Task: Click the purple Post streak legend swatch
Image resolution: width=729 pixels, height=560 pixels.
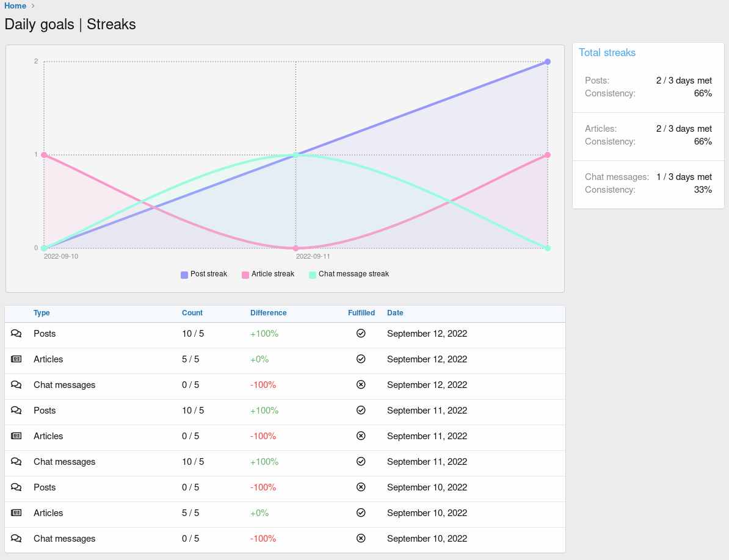Action: (184, 275)
